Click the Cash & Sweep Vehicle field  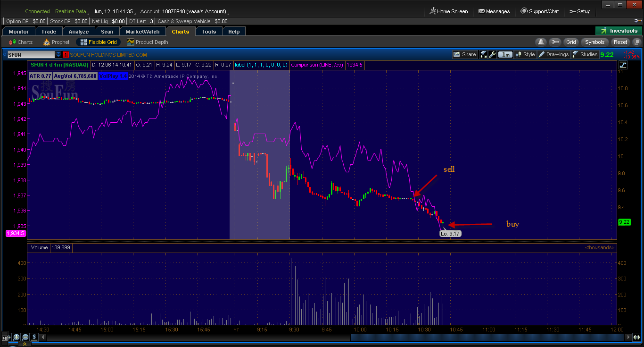(192, 21)
